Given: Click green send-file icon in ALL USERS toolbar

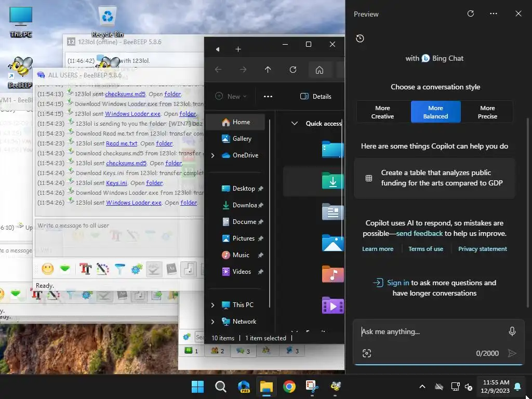Looking at the screenshot, I should point(65,270).
